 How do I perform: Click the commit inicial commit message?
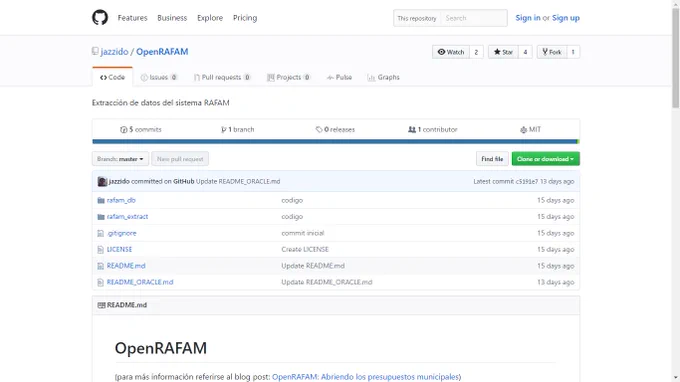[x=303, y=233]
